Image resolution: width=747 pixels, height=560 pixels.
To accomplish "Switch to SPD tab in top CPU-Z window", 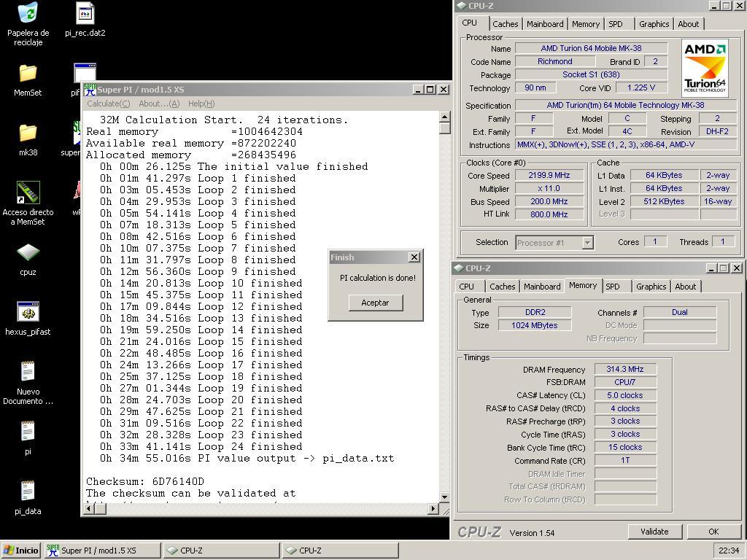I will [616, 24].
